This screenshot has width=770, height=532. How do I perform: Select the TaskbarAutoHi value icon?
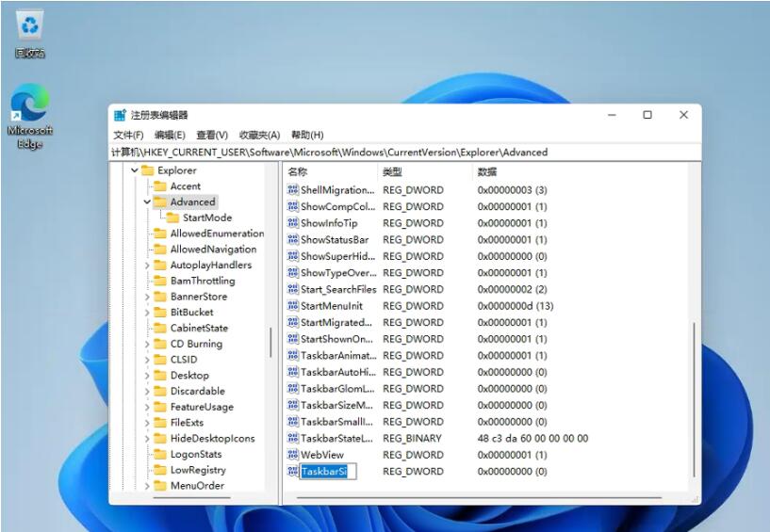pyautogui.click(x=293, y=372)
